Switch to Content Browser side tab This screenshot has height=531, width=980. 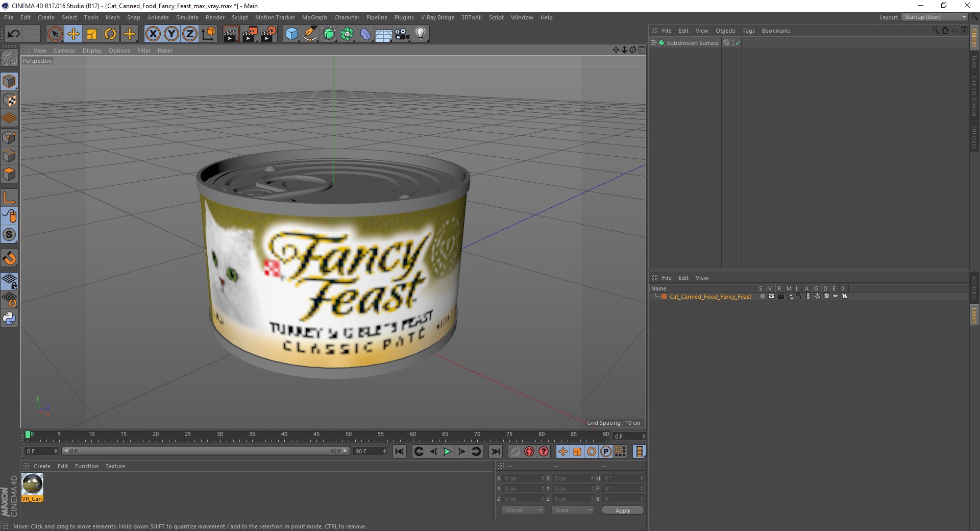[974, 95]
